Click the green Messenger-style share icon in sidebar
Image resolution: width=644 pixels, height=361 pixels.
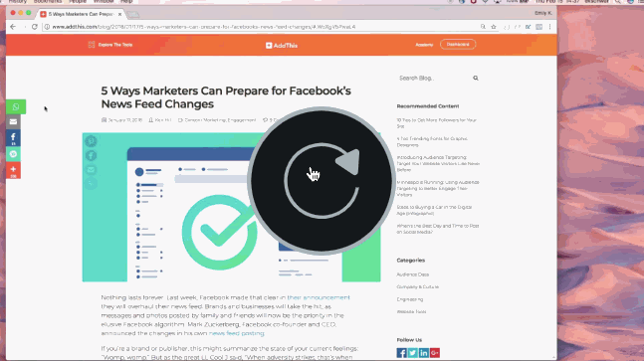[x=13, y=154]
